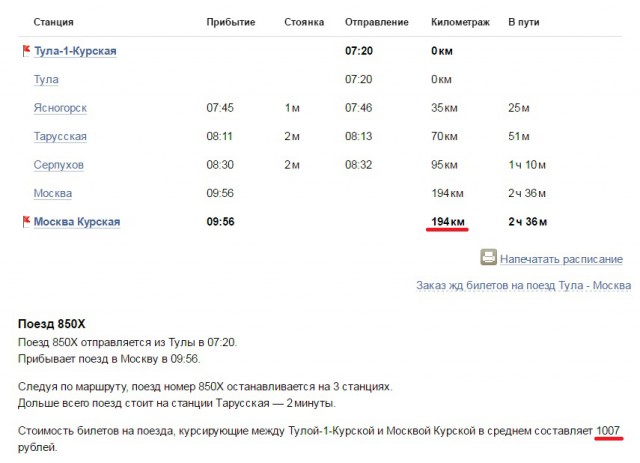This screenshot has width=640, height=463.
Task: Click the Поезд 850Х heading
Action: point(51,324)
